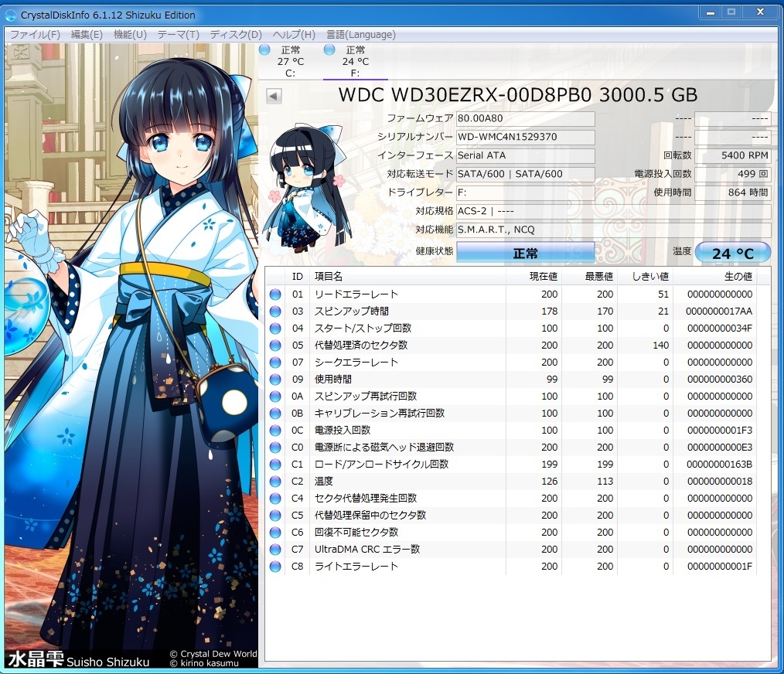Select the スピンアップ時間 attribute name

[352, 311]
